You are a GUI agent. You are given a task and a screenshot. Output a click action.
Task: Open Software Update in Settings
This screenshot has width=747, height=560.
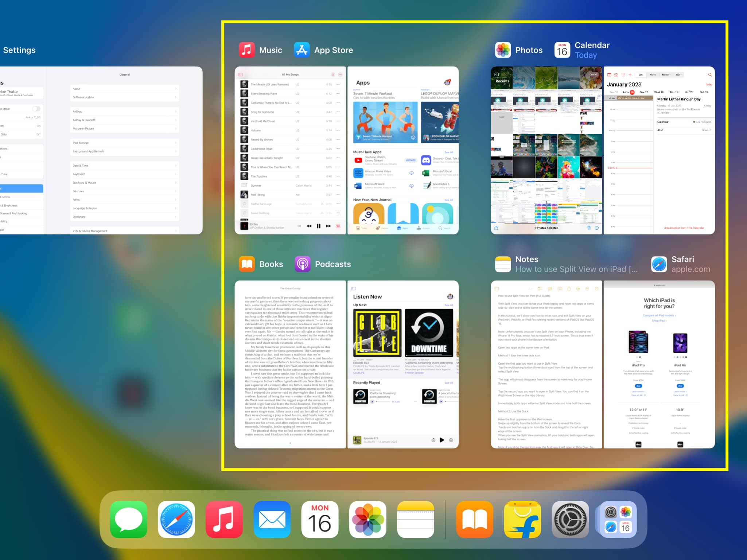pos(124,97)
